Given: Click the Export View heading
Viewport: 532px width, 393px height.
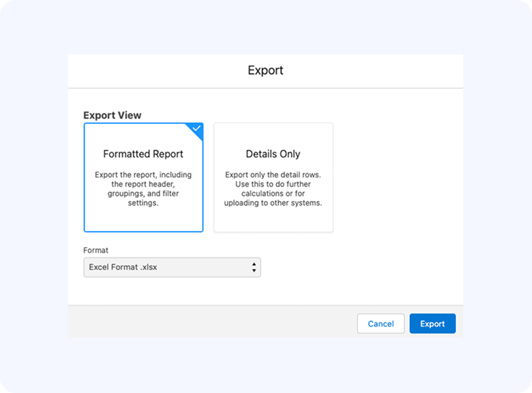Looking at the screenshot, I should (112, 115).
